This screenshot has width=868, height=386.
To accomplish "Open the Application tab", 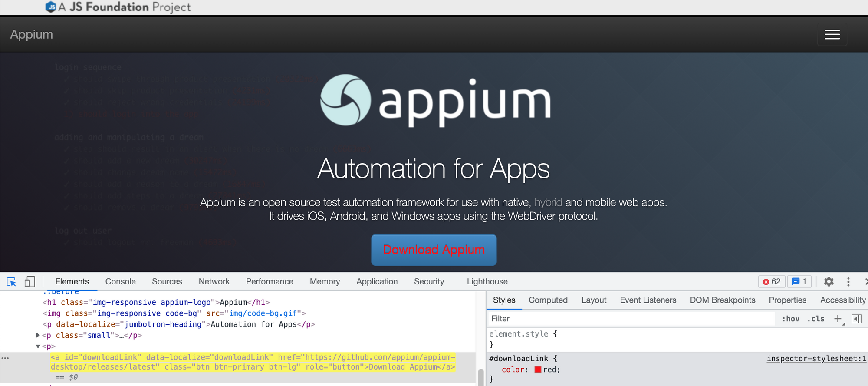I will pyautogui.click(x=377, y=282).
